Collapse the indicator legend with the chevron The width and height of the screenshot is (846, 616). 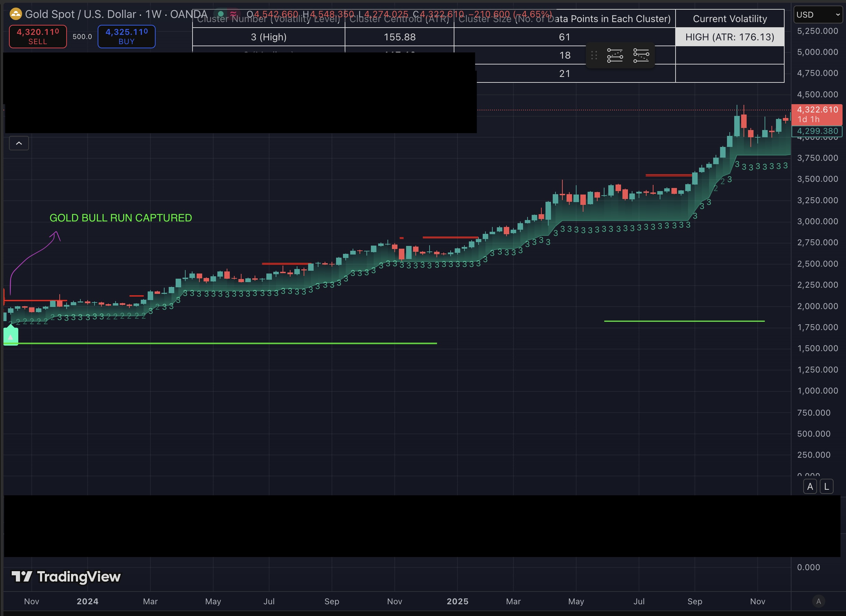coord(19,143)
